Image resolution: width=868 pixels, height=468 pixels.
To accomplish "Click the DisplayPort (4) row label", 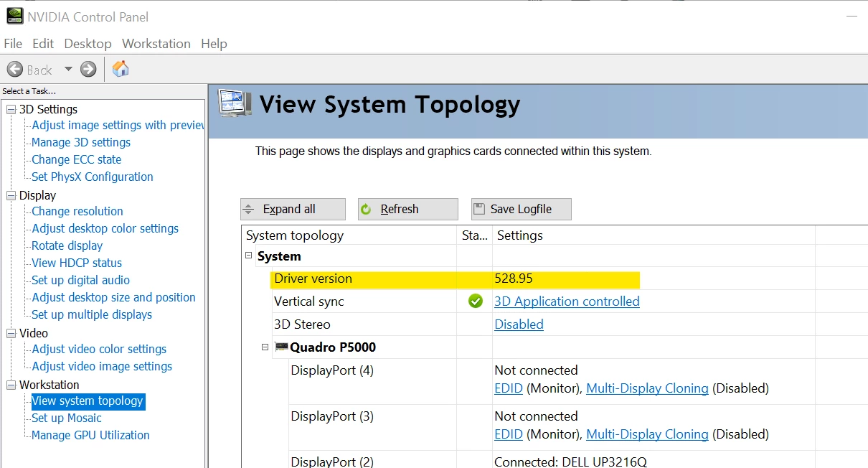I will pyautogui.click(x=332, y=370).
